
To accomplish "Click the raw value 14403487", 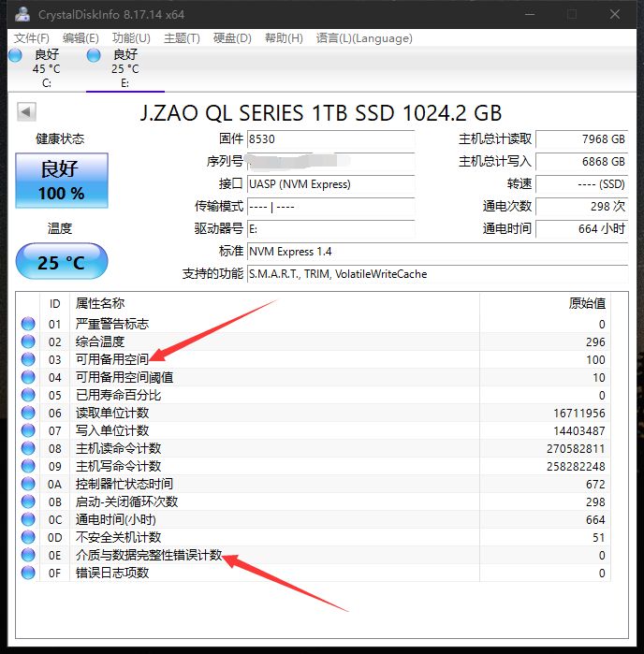I will pos(579,431).
